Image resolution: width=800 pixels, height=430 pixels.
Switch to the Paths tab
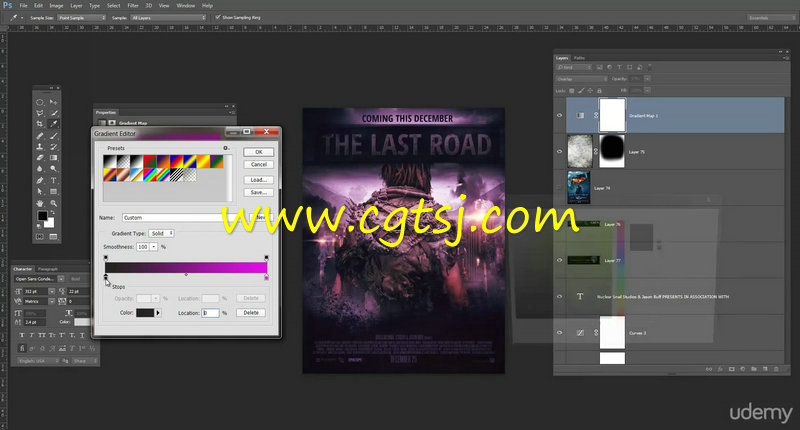click(579, 58)
